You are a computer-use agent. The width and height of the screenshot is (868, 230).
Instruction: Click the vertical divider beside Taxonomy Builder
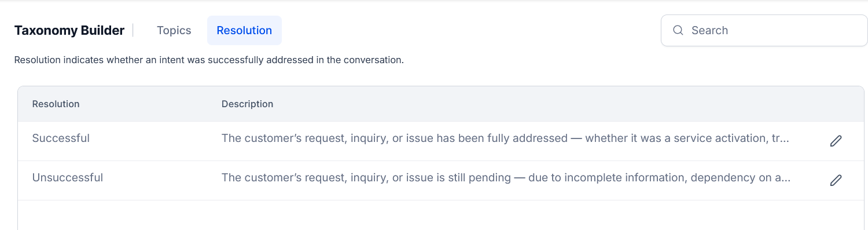pyautogui.click(x=133, y=30)
